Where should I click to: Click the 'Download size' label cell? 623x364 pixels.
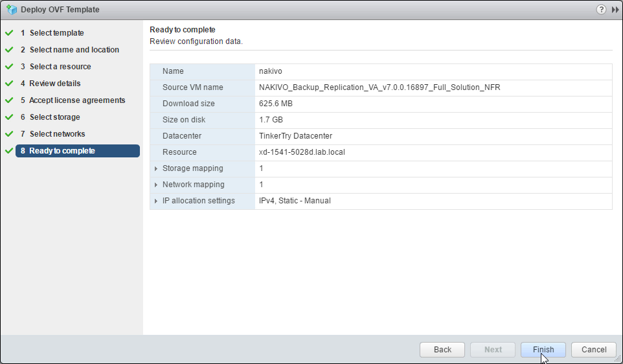click(x=202, y=104)
